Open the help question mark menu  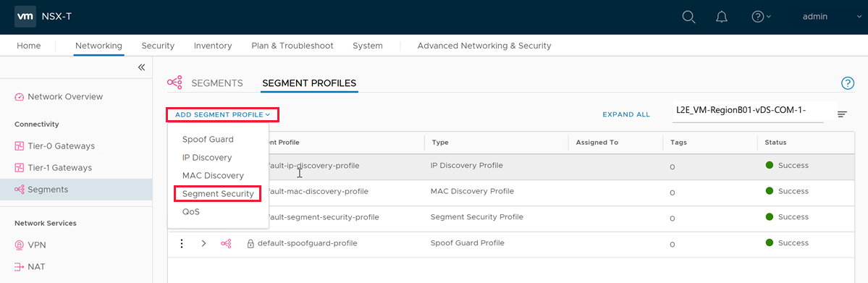tap(761, 17)
